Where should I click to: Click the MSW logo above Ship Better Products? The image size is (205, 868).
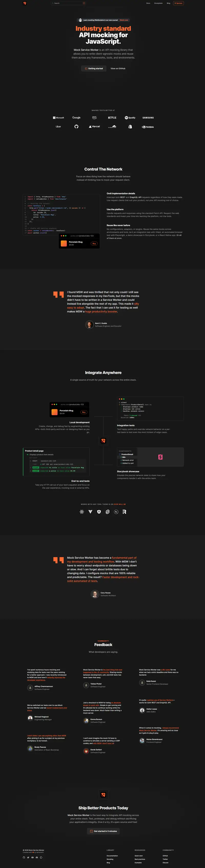pos(103,794)
